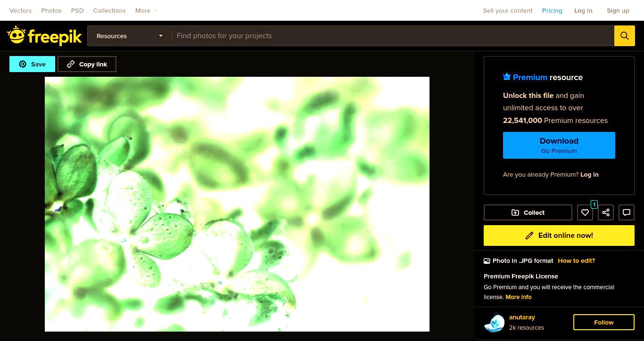Follow the author anutaray
Image resolution: width=644 pixels, height=341 pixels.
[604, 323]
